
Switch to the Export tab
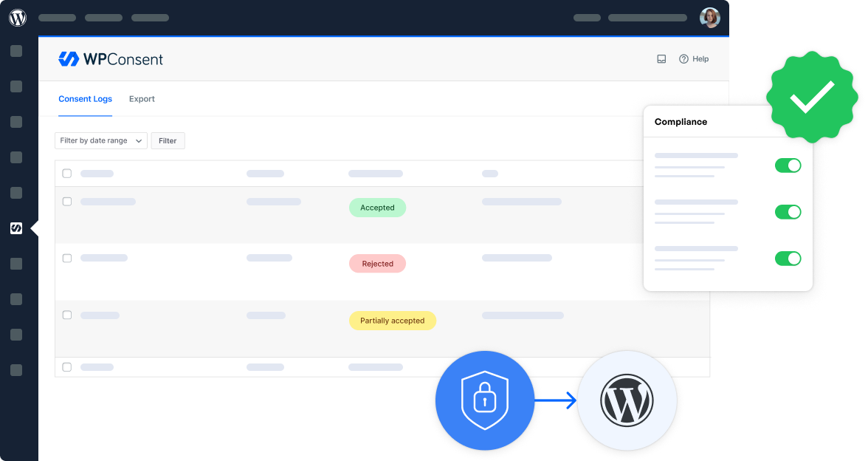142,99
